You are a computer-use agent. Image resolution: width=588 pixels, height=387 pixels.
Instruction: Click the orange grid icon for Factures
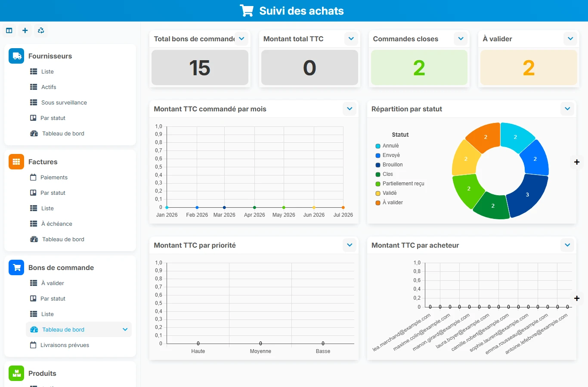click(16, 162)
